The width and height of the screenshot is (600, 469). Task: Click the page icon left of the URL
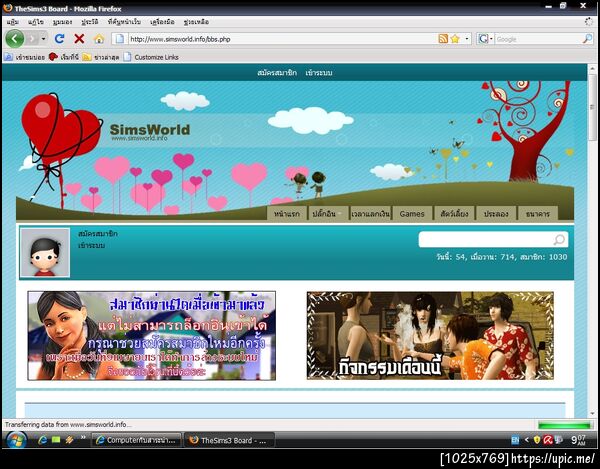(119, 39)
